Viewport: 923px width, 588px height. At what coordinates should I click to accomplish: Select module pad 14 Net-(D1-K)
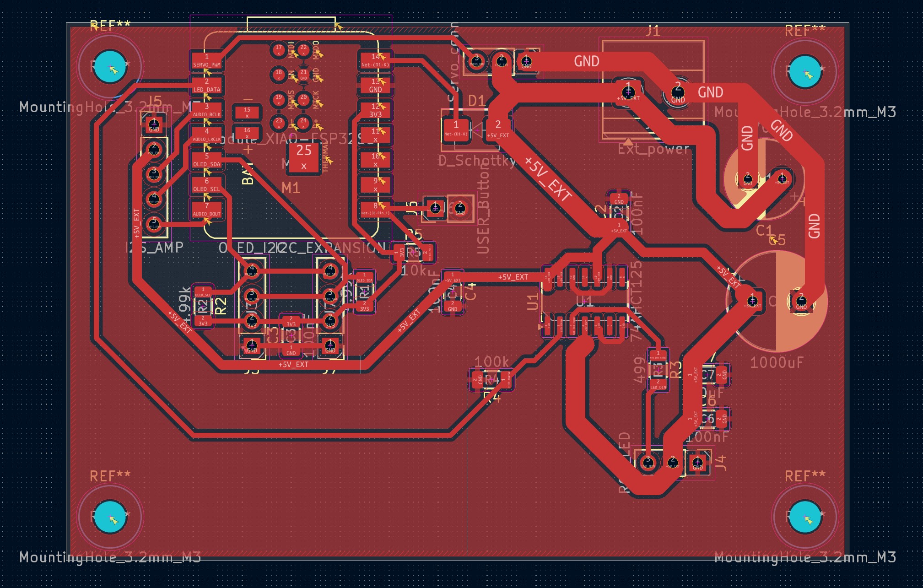point(375,60)
